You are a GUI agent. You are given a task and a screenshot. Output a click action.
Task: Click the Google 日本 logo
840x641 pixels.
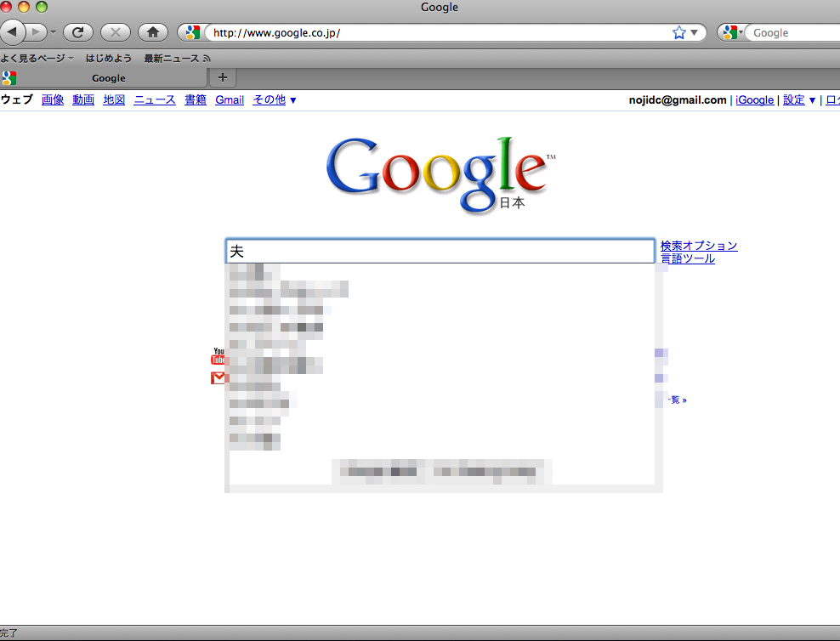point(440,174)
